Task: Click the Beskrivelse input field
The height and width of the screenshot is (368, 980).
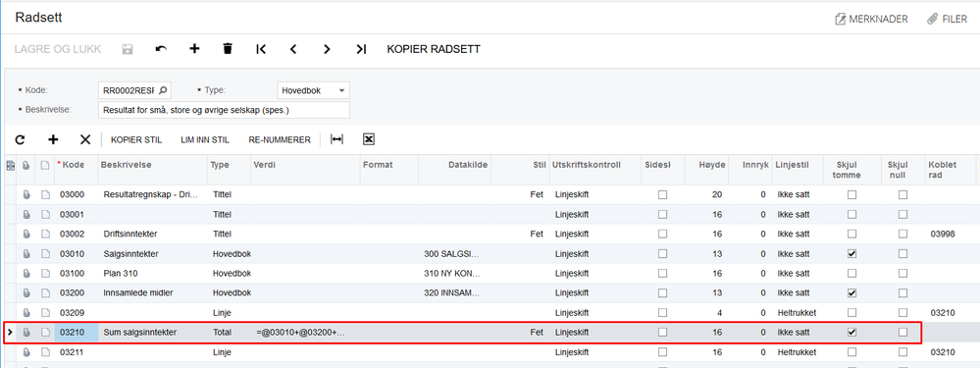Action: pyautogui.click(x=224, y=110)
